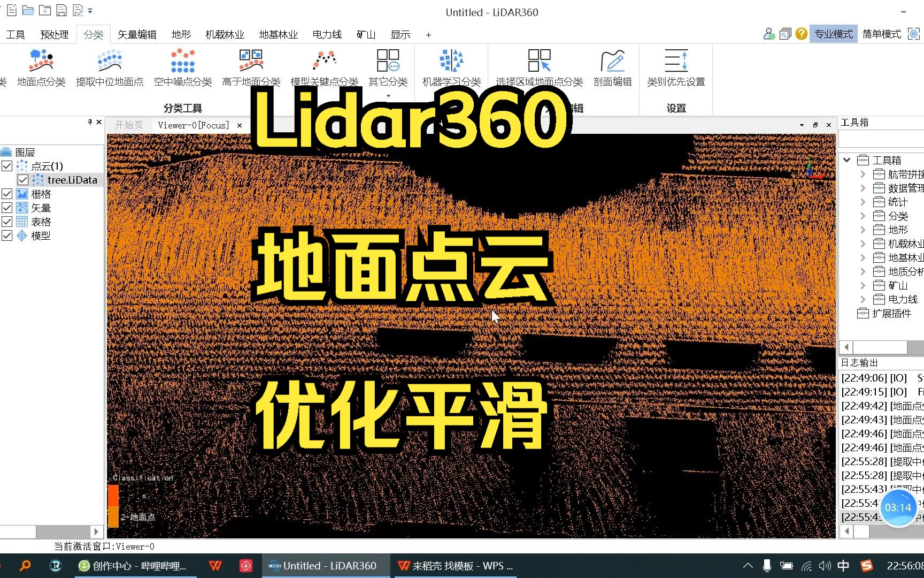Image resolution: width=924 pixels, height=578 pixels.
Task: Click the open folder icon in title bar
Action: [x=28, y=10]
